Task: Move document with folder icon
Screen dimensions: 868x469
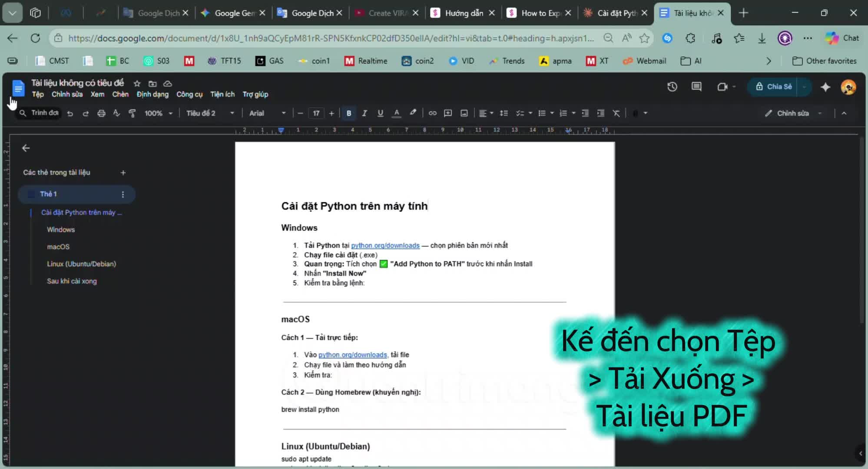Action: (x=152, y=83)
